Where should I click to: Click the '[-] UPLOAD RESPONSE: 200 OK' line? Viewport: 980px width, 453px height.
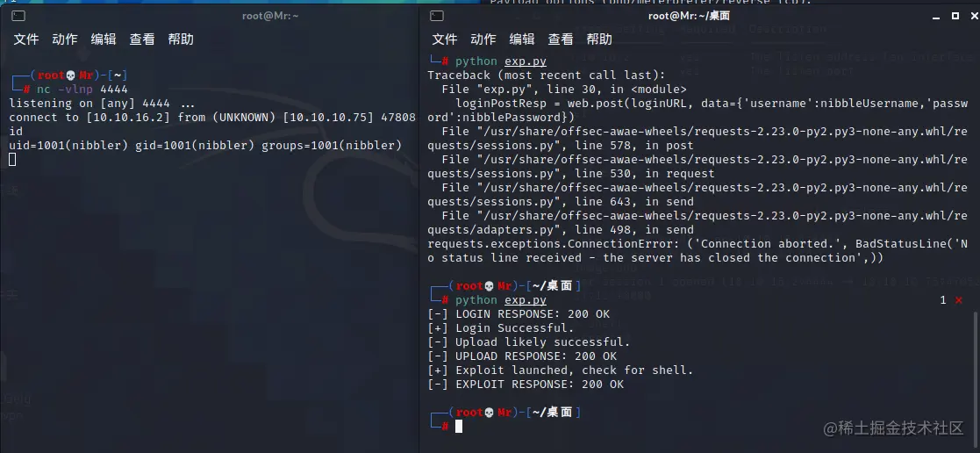(522, 356)
